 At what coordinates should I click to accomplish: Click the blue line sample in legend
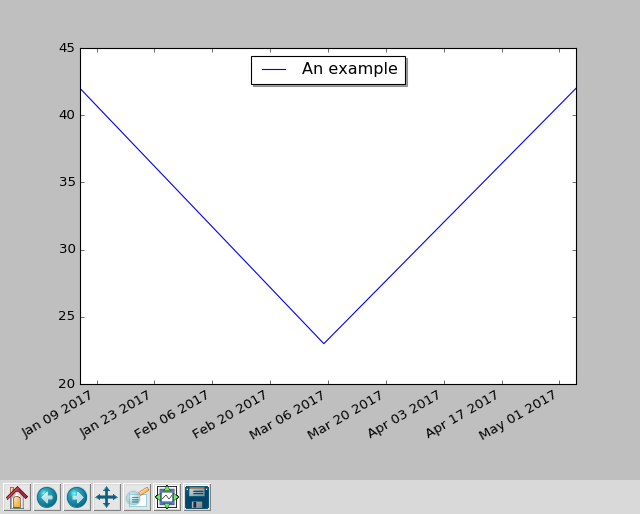pyautogui.click(x=274, y=70)
